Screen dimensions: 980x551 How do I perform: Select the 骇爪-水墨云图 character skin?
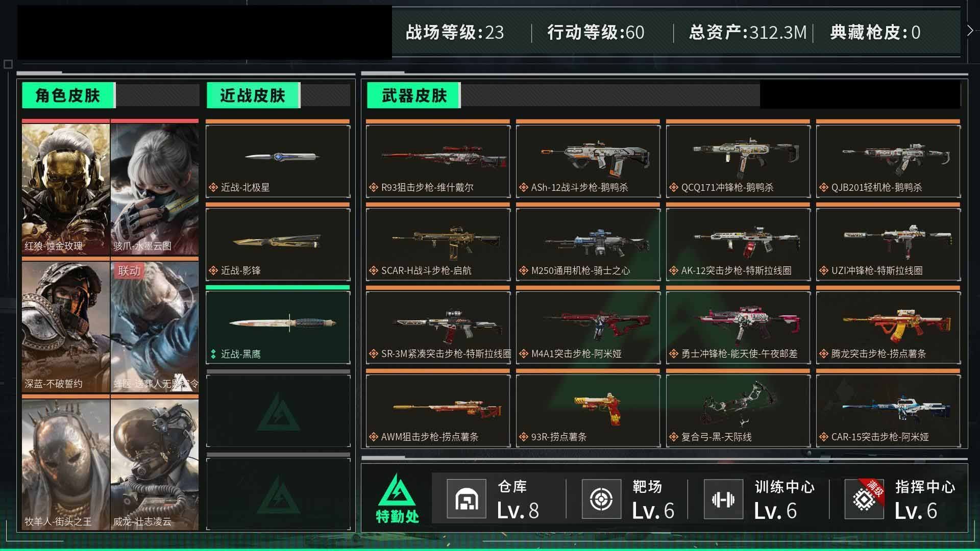[x=155, y=189]
